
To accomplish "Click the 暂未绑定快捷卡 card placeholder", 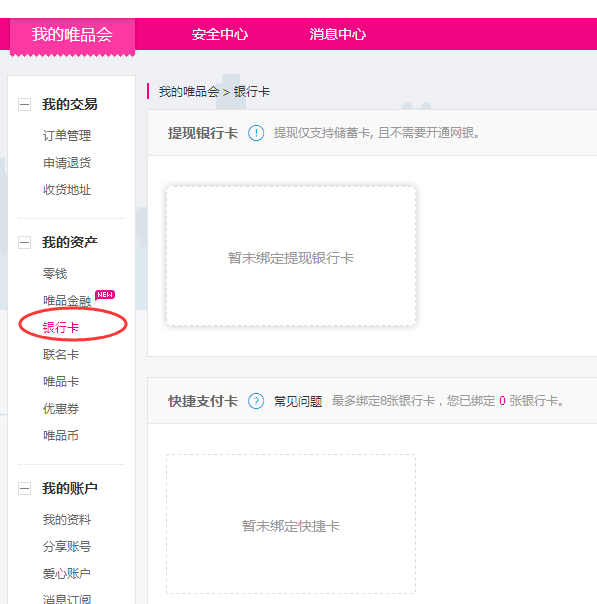I will (291, 524).
